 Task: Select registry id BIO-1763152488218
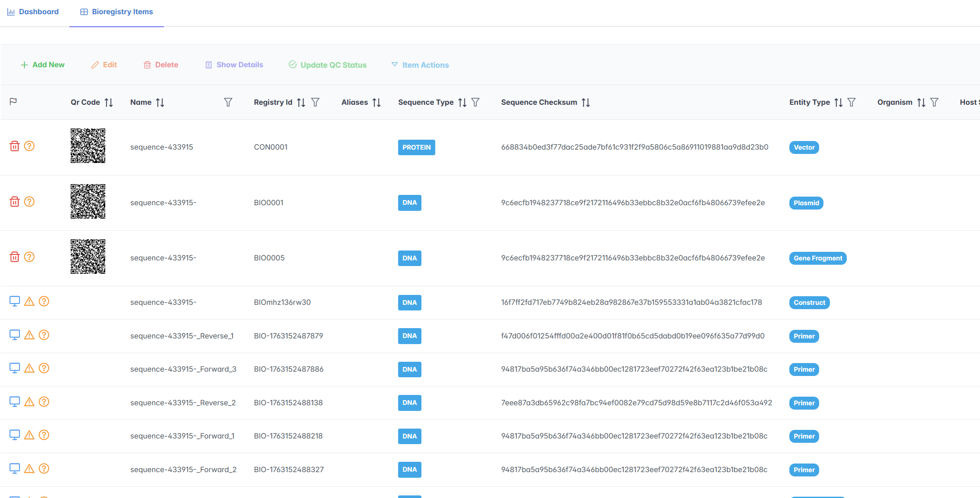click(x=288, y=436)
